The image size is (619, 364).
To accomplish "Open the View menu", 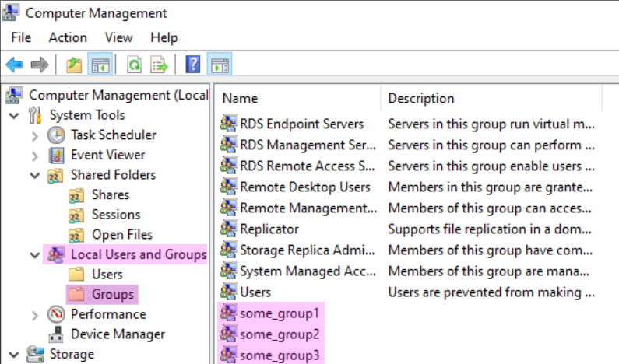I will [x=119, y=37].
